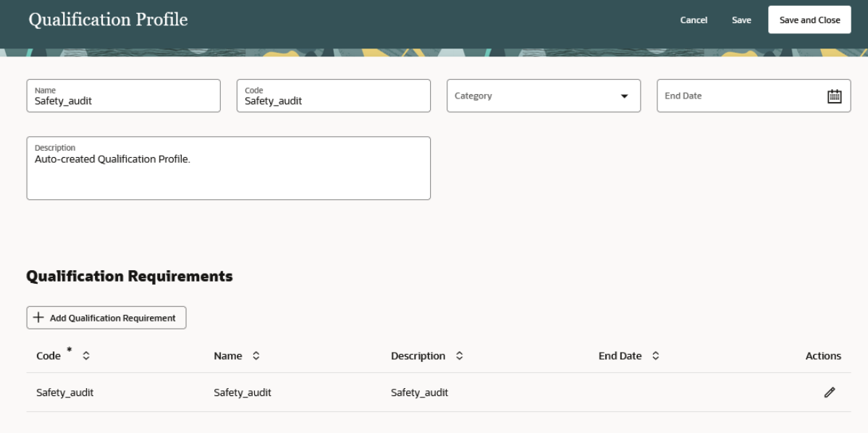Cancel the qualification profile edits
Viewport: 868px width, 433px height.
click(694, 20)
